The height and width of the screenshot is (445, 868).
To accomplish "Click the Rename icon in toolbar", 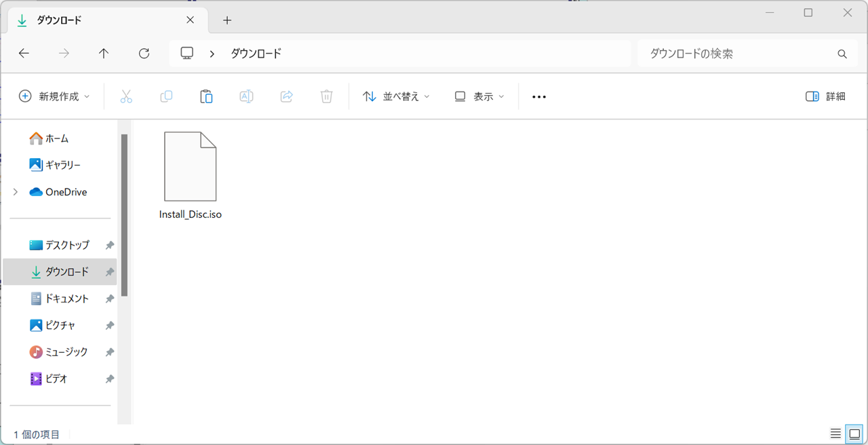I will (246, 96).
